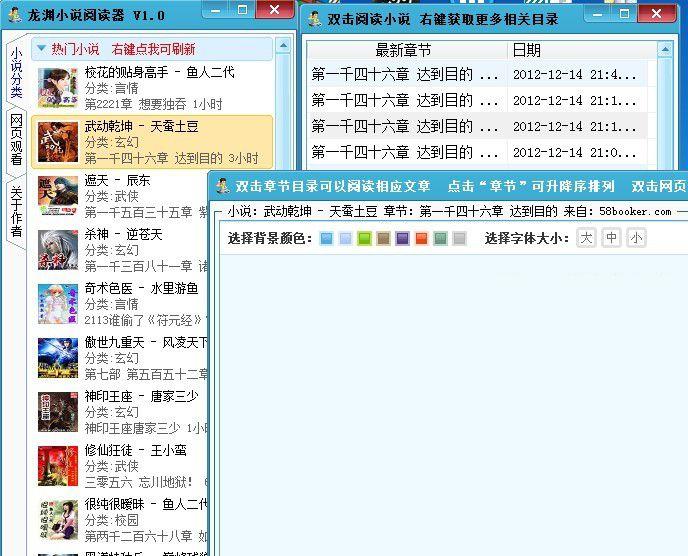Select chapter row dated 2012-12-14 21:0...

click(x=478, y=152)
